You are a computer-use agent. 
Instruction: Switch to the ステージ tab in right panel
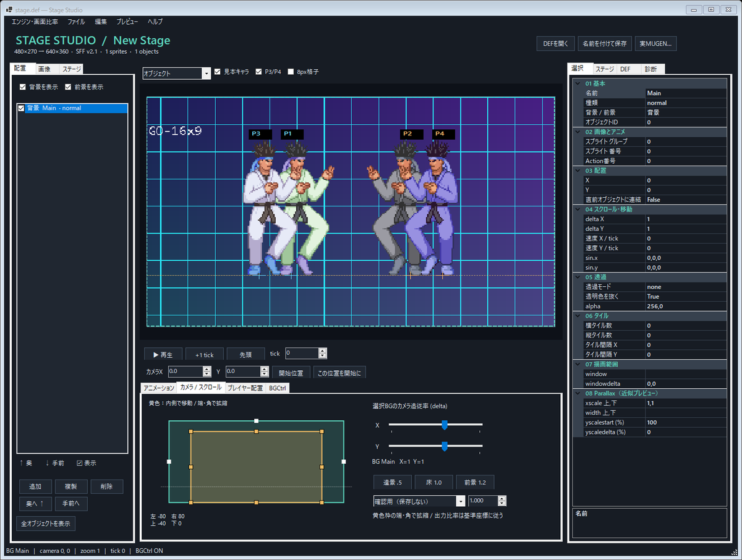[x=605, y=69]
